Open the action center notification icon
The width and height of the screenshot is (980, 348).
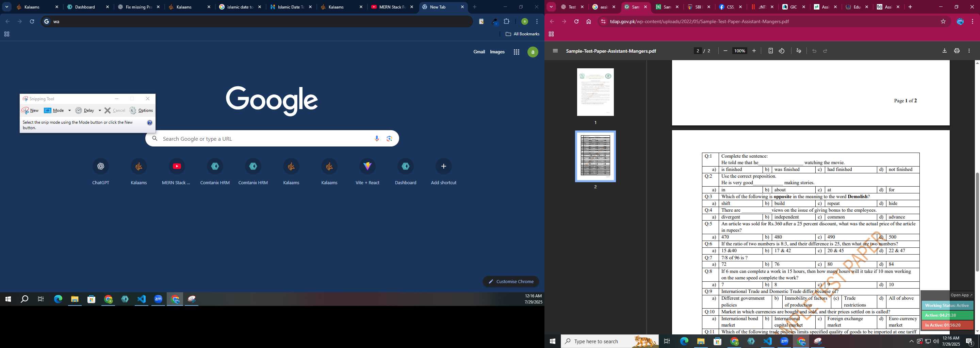pyautogui.click(x=970, y=341)
